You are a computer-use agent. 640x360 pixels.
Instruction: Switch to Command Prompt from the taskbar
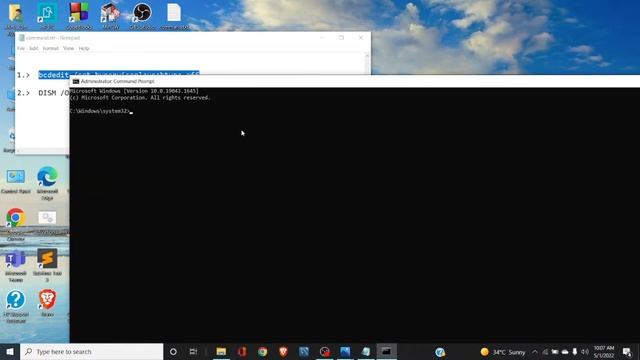pyautogui.click(x=386, y=351)
